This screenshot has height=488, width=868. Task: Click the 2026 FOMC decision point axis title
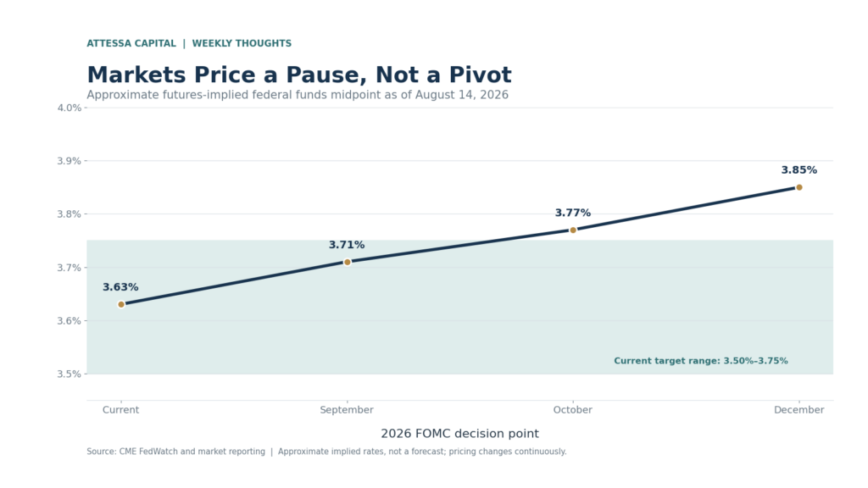(459, 433)
